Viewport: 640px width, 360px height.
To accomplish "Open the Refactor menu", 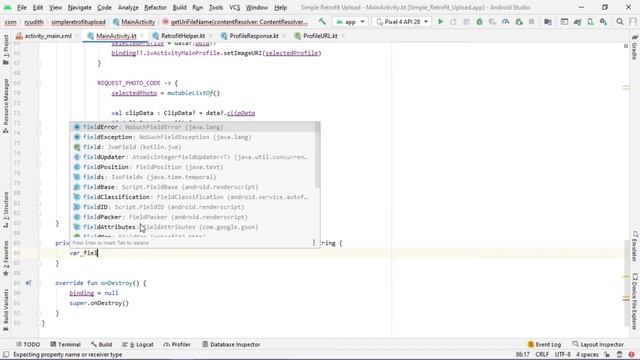I will (155, 7).
